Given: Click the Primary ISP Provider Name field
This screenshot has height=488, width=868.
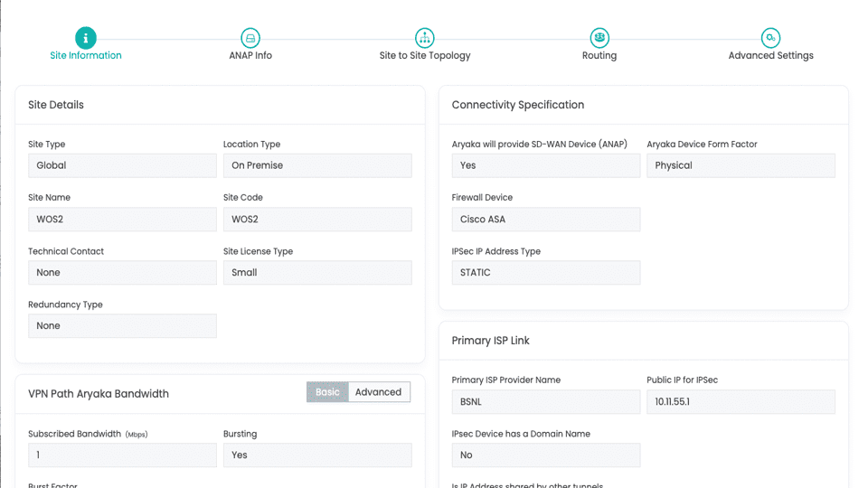Looking at the screenshot, I should coord(546,401).
